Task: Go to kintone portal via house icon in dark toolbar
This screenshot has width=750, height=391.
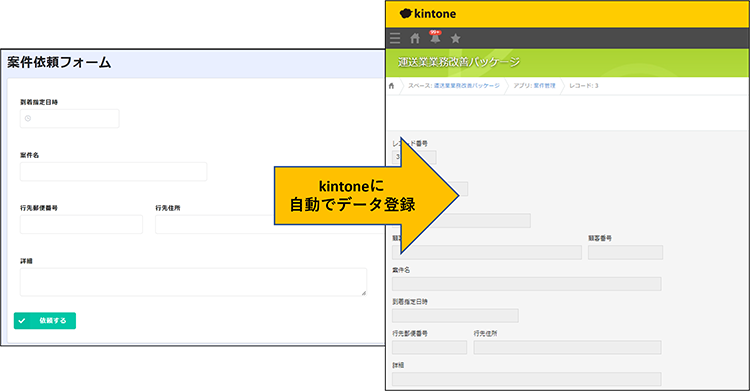Action: click(415, 38)
